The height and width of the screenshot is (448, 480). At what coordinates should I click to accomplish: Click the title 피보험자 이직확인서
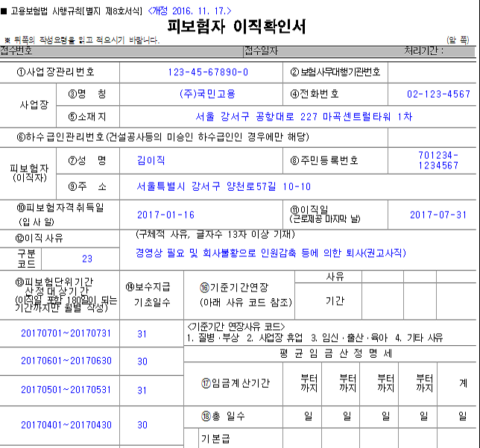tap(236, 26)
